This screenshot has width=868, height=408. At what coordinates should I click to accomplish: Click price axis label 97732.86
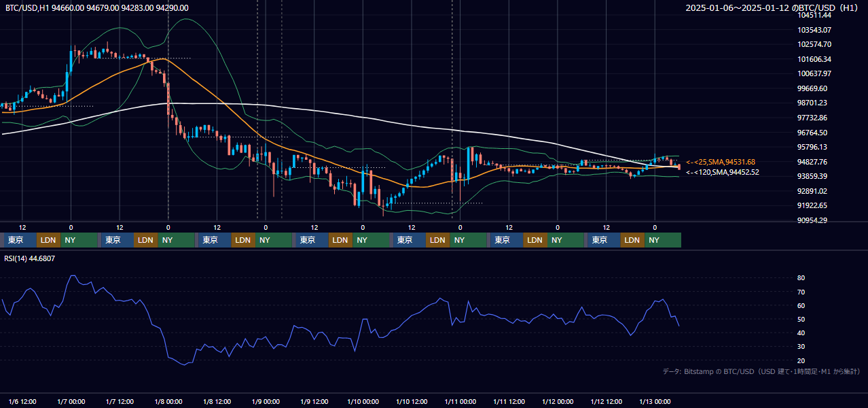(812, 118)
